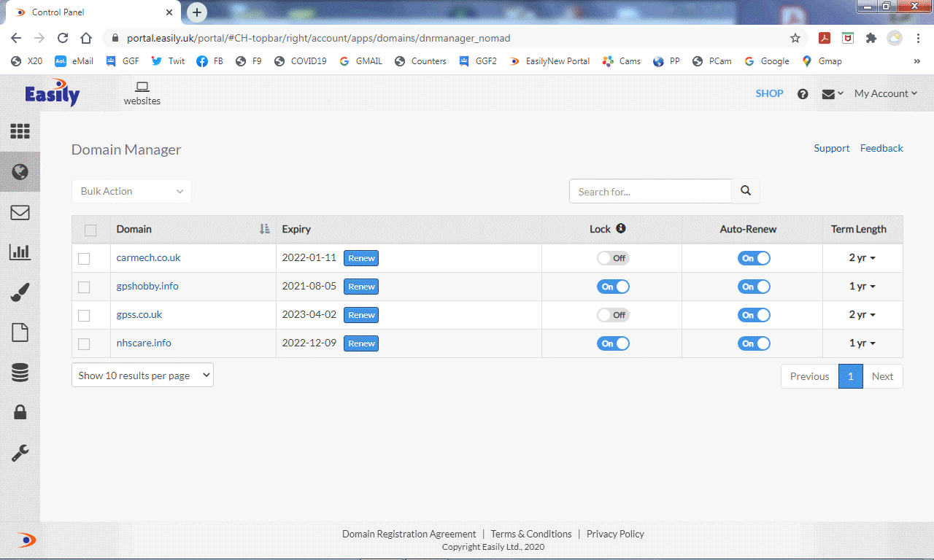Click the padlock security sidebar icon
The image size is (934, 560).
(x=20, y=413)
